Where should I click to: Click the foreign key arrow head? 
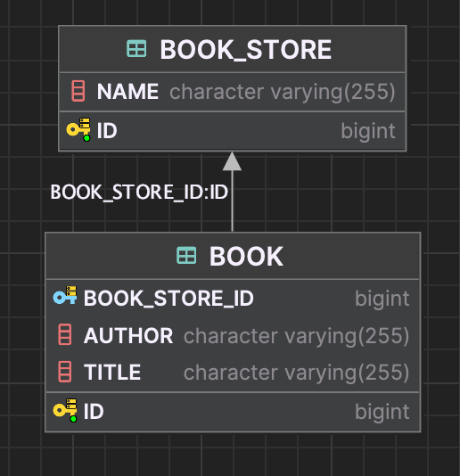(x=232, y=161)
